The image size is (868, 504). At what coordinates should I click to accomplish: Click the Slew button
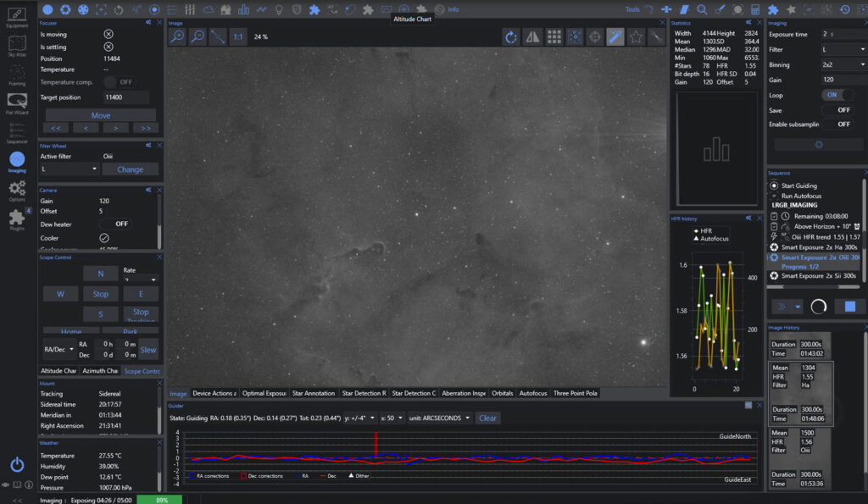pyautogui.click(x=147, y=350)
